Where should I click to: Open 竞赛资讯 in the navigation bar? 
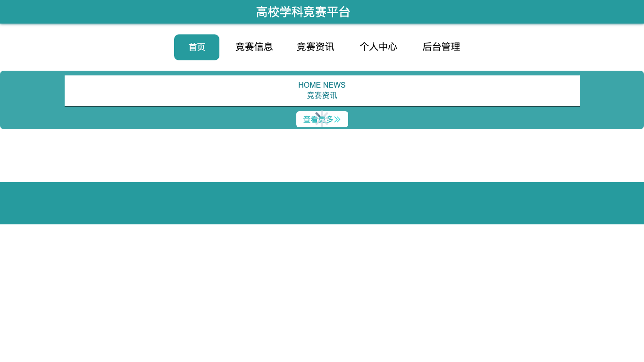(316, 47)
